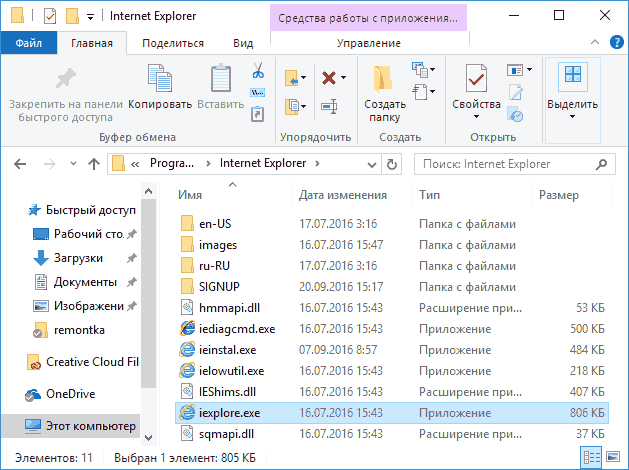This screenshot has height=470, width=629.
Task: Click Properties checkmark in quick access toolbar
Action: click(x=50, y=16)
